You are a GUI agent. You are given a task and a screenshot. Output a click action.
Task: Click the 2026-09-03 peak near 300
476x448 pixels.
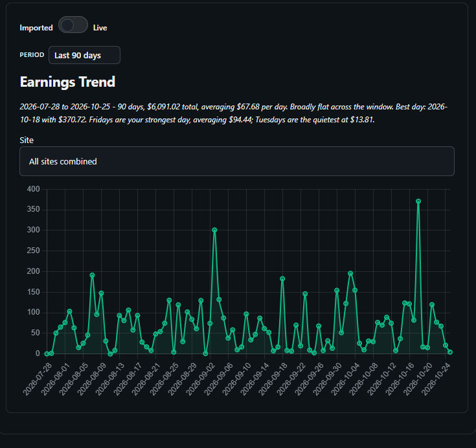click(x=214, y=230)
